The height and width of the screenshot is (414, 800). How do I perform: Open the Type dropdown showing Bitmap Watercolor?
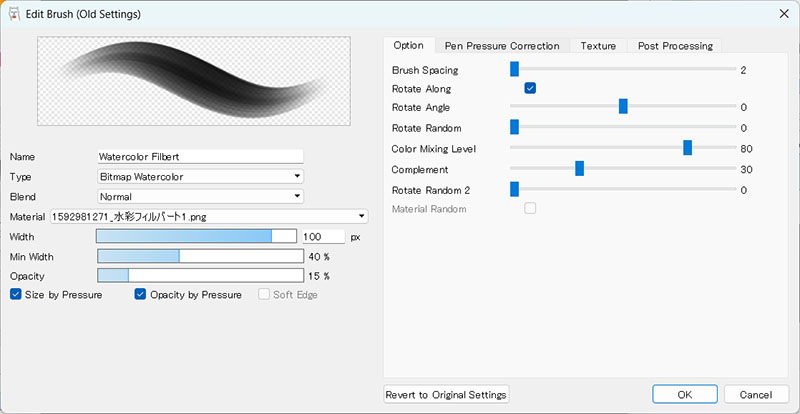[x=201, y=177]
